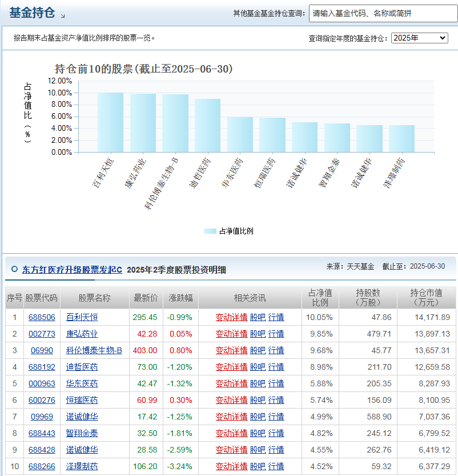This screenshot has height=476, width=458.
Task: Click the 持股数 column header
Action: point(368,298)
